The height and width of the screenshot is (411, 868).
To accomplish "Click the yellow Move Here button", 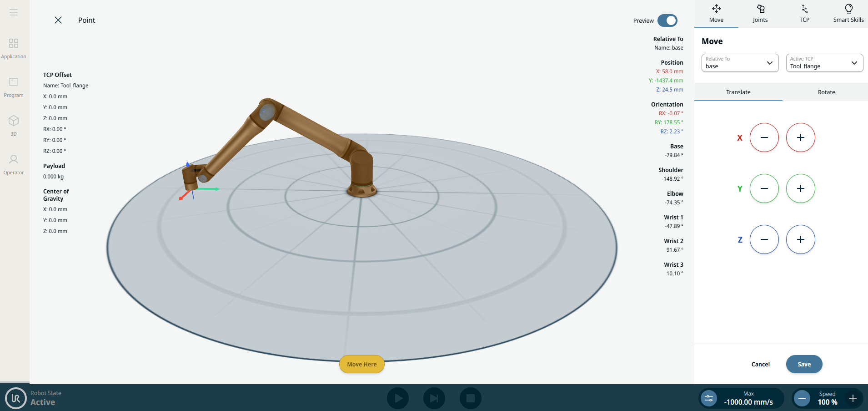I will [x=362, y=364].
